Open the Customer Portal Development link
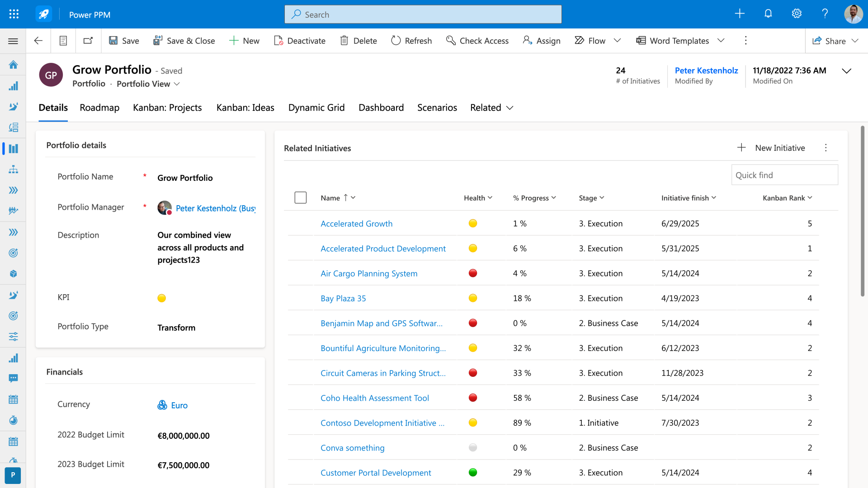This screenshot has height=488, width=868. [376, 473]
